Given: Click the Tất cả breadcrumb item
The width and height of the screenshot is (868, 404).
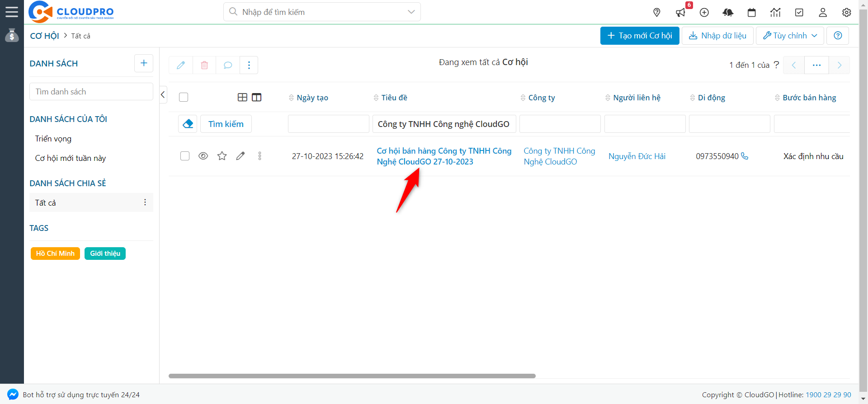Looking at the screenshot, I should tap(80, 36).
